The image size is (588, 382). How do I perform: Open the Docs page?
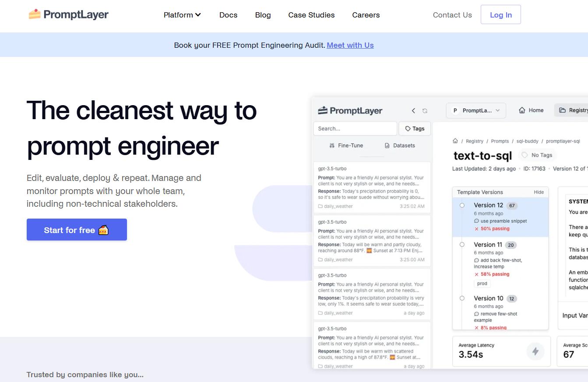[x=228, y=15]
